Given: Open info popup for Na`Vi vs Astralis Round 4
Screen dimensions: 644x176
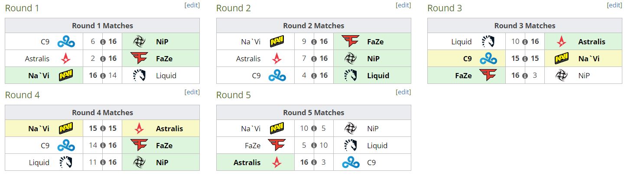Looking at the screenshot, I should pyautogui.click(x=103, y=129).
